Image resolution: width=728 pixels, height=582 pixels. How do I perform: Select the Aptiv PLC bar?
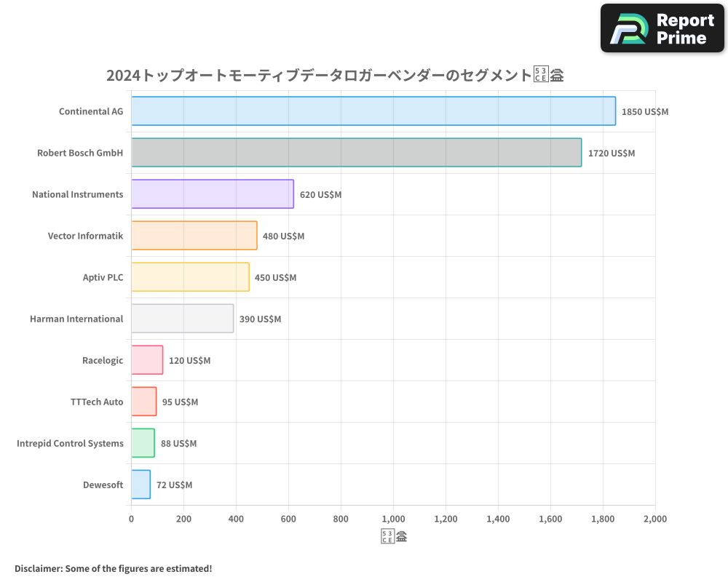(189, 277)
